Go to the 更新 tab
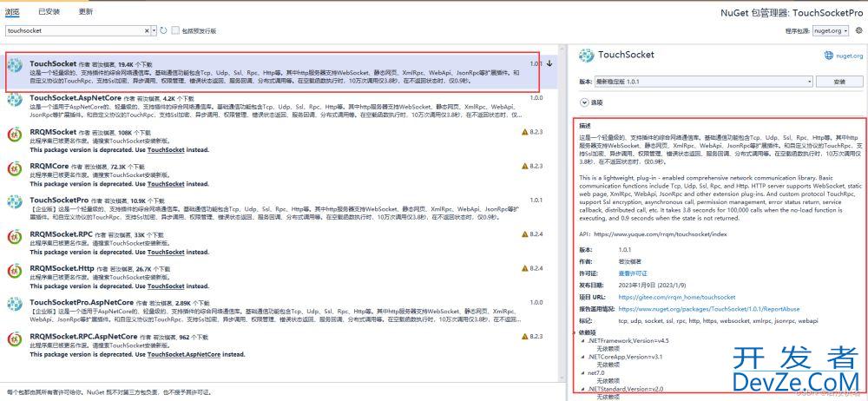Viewport: 868px width, 401px height. [x=86, y=11]
